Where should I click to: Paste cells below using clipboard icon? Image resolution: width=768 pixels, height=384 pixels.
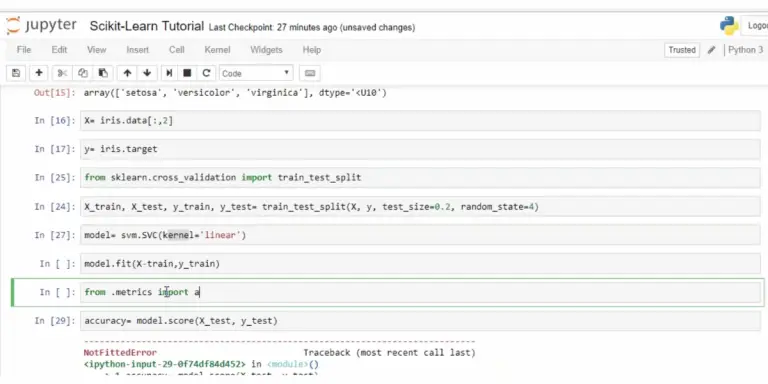point(103,73)
